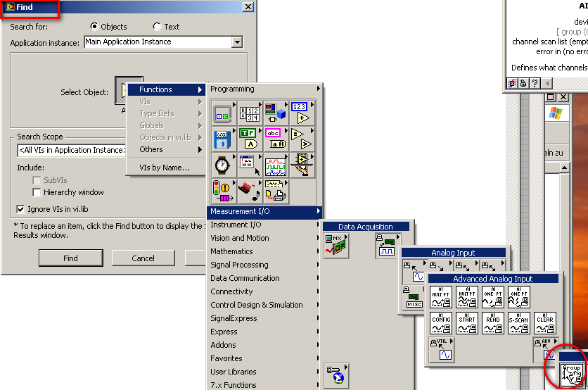
Task: Open the Cluster, Class & Variant palette icon
Action: pos(276,113)
